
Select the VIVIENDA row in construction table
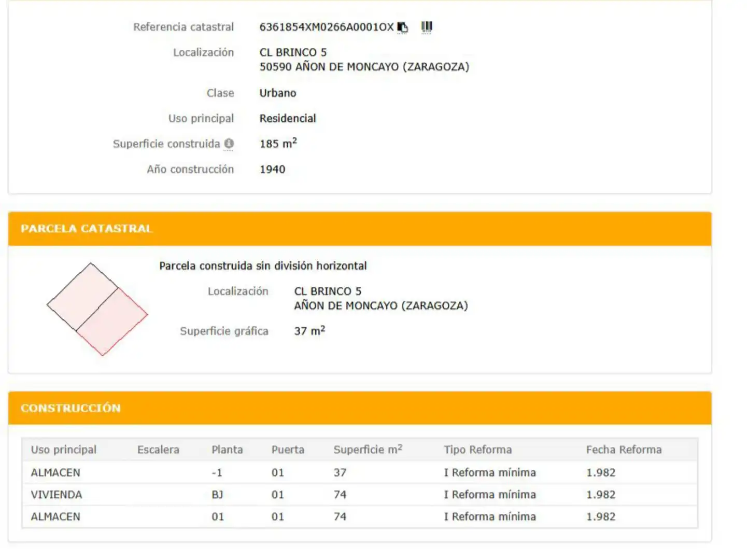tap(360, 495)
